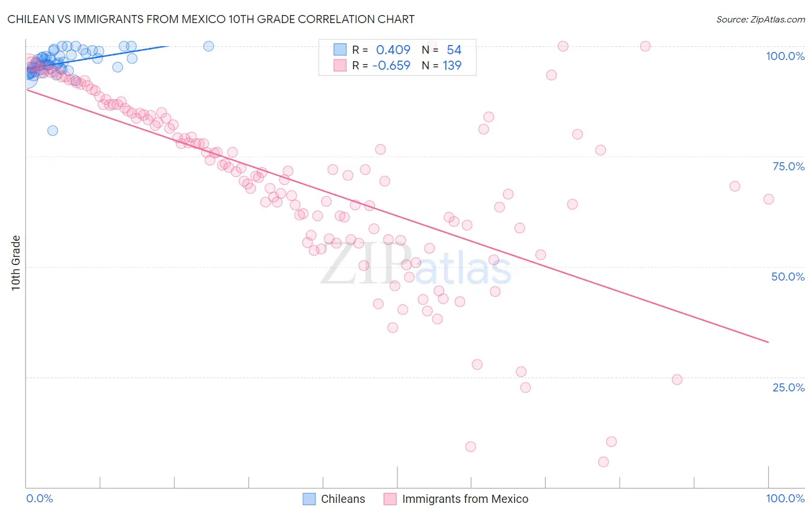Open the Source: ZipAtlas.com link
The width and height of the screenshot is (812, 515).
coord(760,19)
